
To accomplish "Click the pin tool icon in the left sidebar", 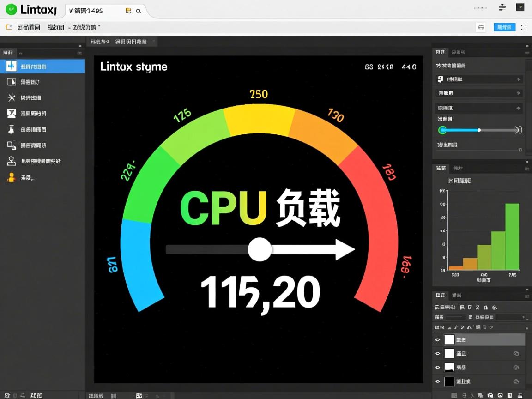I will point(12,129).
